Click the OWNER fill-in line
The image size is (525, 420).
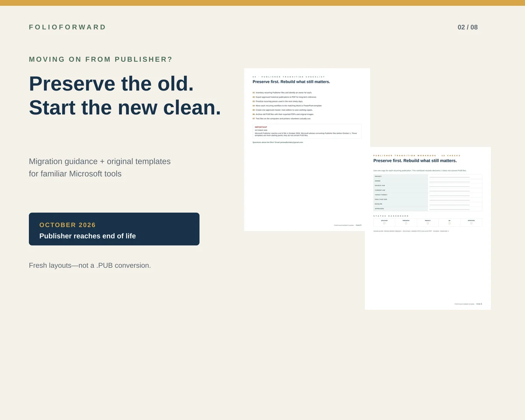(x=449, y=182)
